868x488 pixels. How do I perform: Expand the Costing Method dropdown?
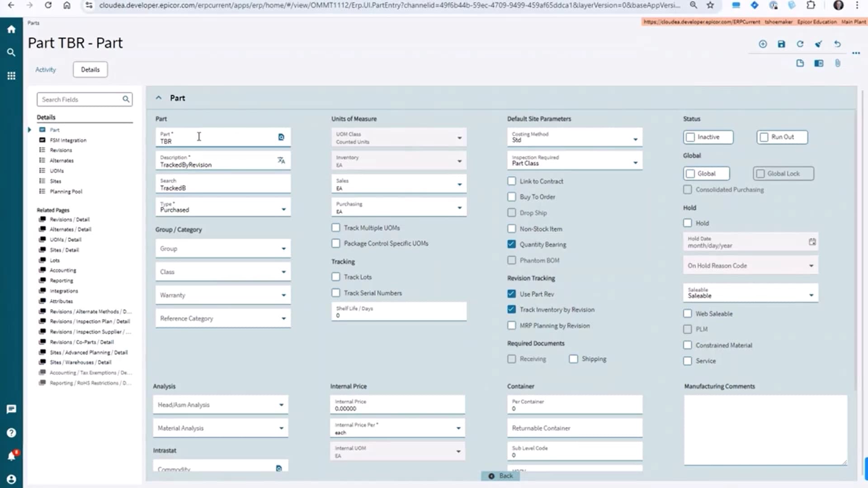click(635, 139)
